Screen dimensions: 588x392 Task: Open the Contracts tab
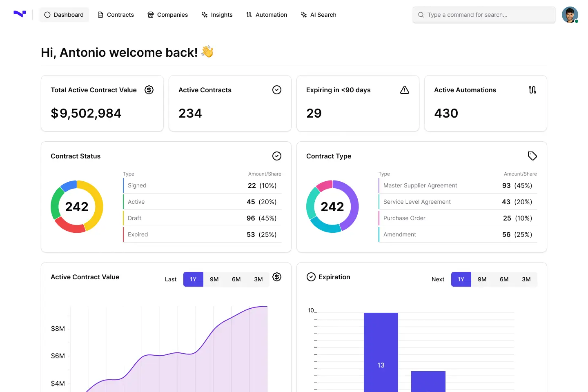tap(116, 15)
